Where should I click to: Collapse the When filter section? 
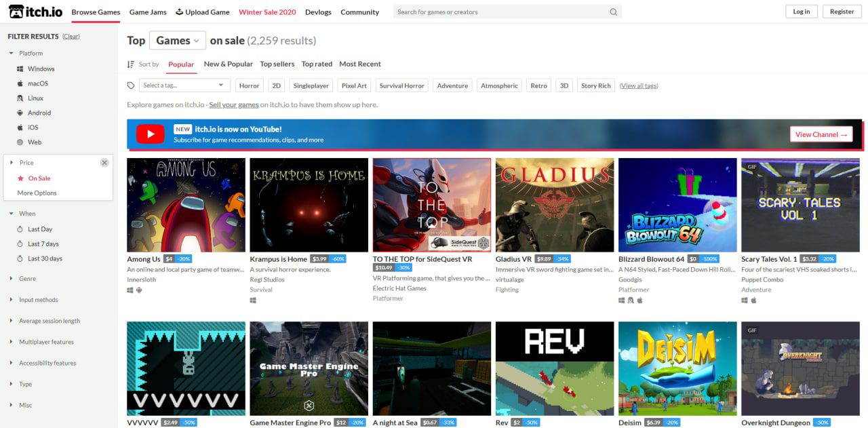coord(27,214)
